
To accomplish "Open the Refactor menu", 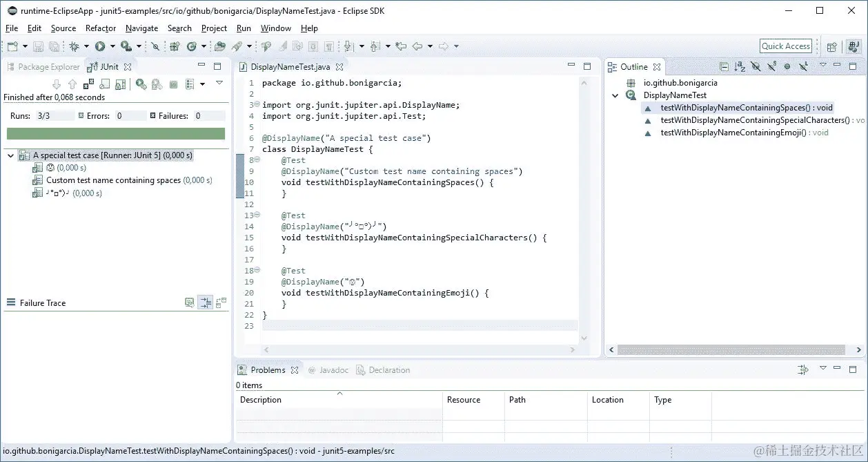I will pyautogui.click(x=101, y=28).
